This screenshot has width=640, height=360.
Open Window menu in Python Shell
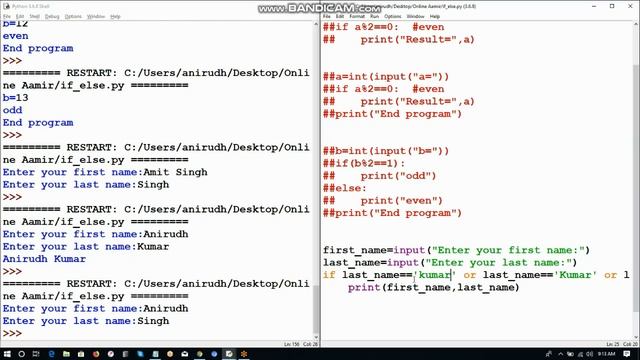coord(96,16)
